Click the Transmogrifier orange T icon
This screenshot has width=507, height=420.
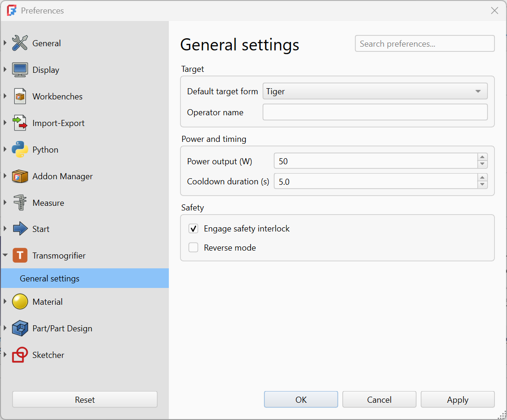tap(20, 255)
